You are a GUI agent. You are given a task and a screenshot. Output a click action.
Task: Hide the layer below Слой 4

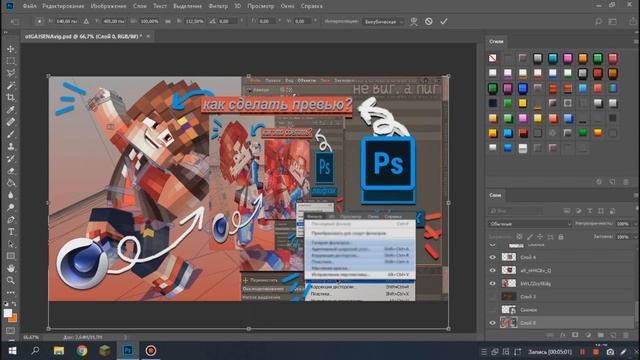[x=493, y=270]
